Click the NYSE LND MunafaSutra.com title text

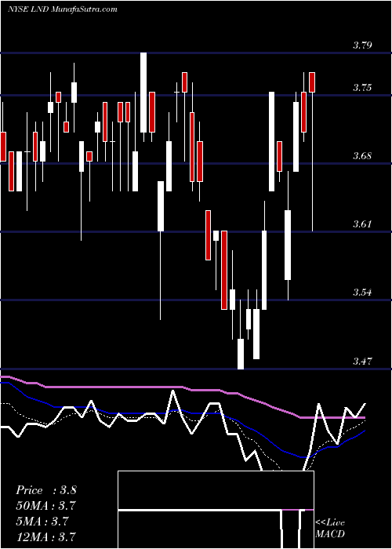tap(62, 9)
